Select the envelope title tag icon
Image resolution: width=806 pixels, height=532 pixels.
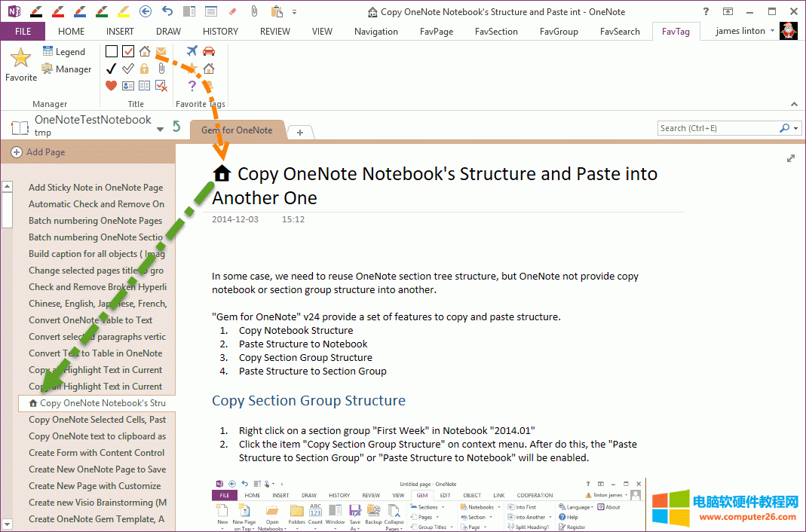tap(161, 51)
